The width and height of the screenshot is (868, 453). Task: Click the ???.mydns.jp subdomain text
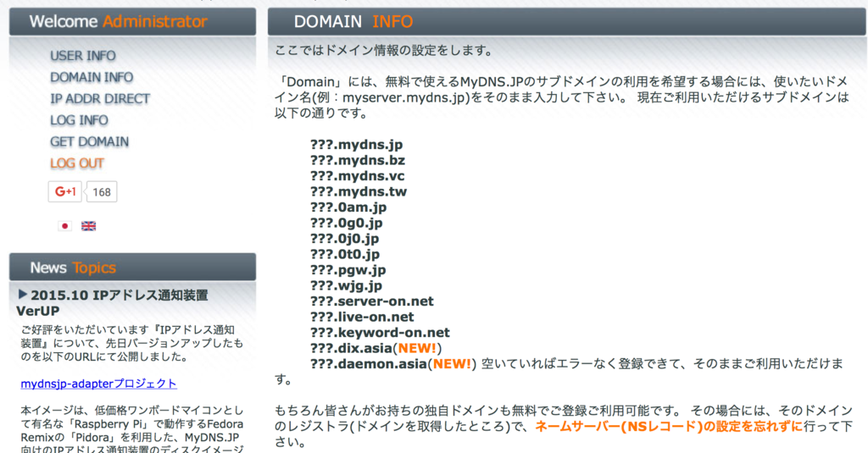pyautogui.click(x=357, y=145)
